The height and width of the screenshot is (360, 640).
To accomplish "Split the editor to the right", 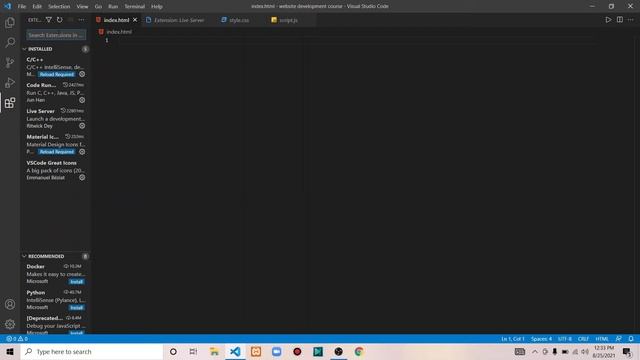I will point(620,20).
